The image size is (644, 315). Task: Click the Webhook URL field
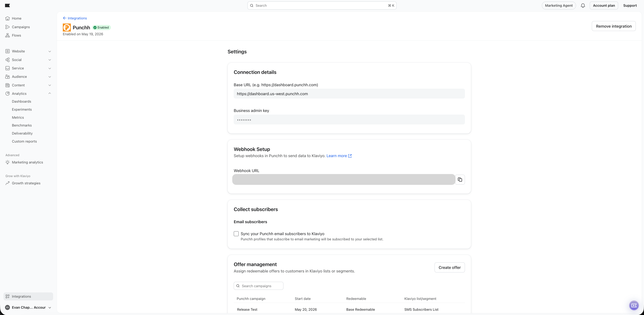click(343, 180)
